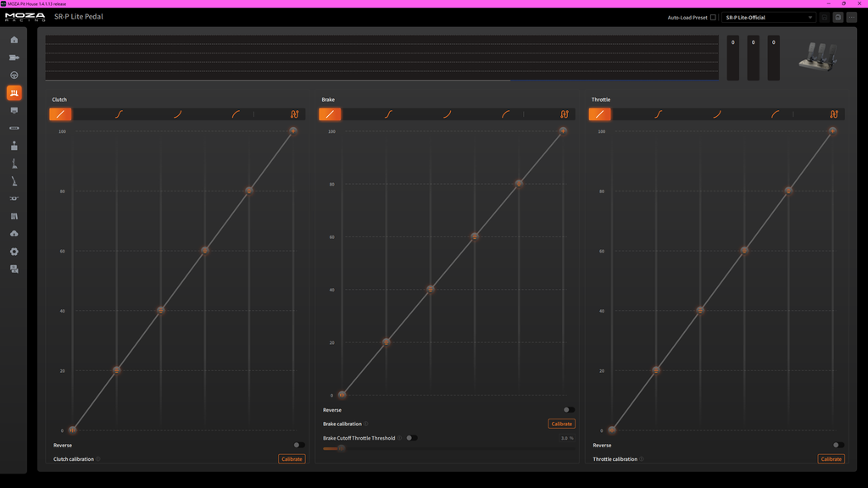Open the wheel base settings sidebar icon
Screen dimensions: 868x488
[x=14, y=58]
